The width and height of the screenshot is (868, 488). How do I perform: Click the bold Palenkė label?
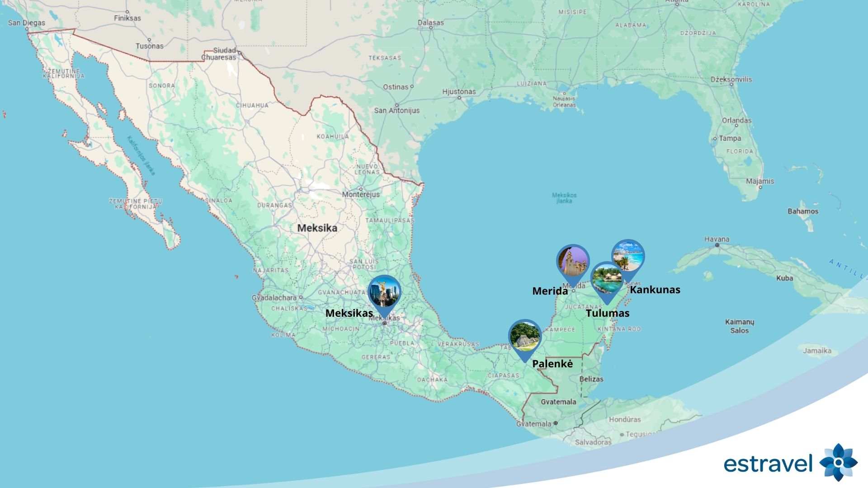[552, 364]
